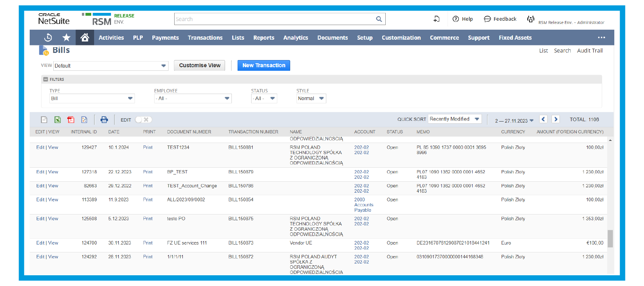Toggle the inline EDIT switch
The width and height of the screenshot is (644, 286).
(143, 120)
